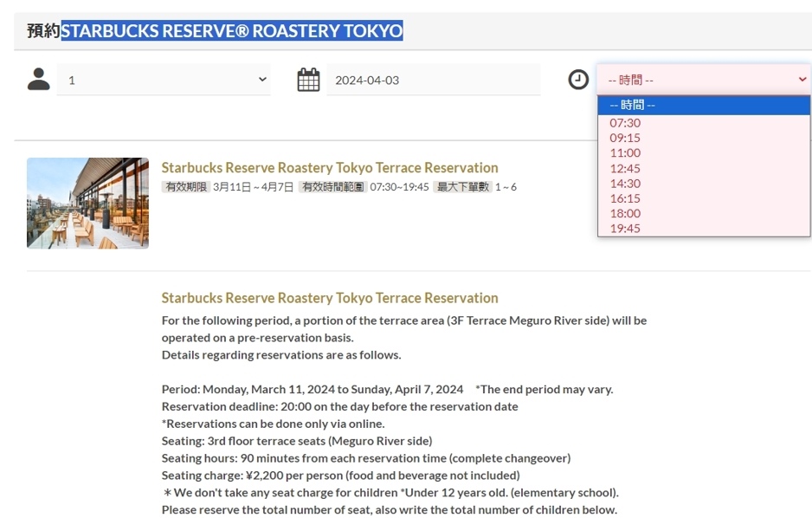Choose the 09:15 time slot
The image size is (812, 518).
[x=704, y=138]
